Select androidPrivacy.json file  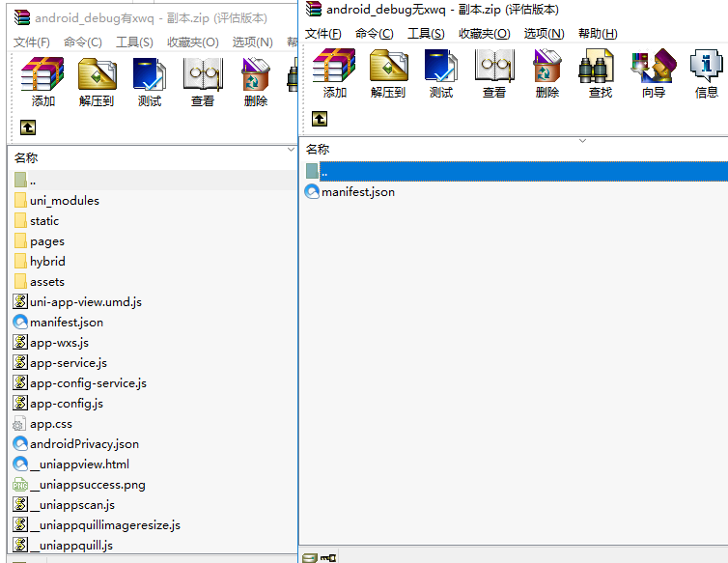[x=84, y=444]
